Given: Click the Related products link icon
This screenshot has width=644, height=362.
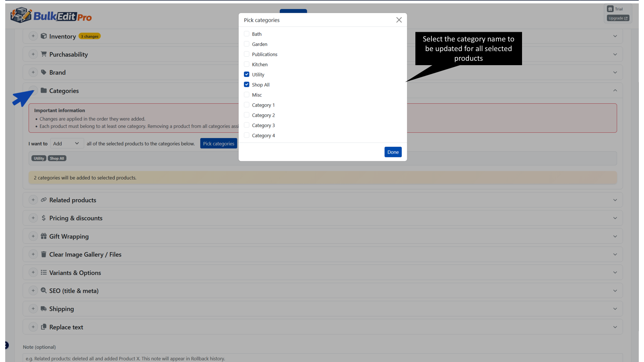Looking at the screenshot, I should point(43,200).
